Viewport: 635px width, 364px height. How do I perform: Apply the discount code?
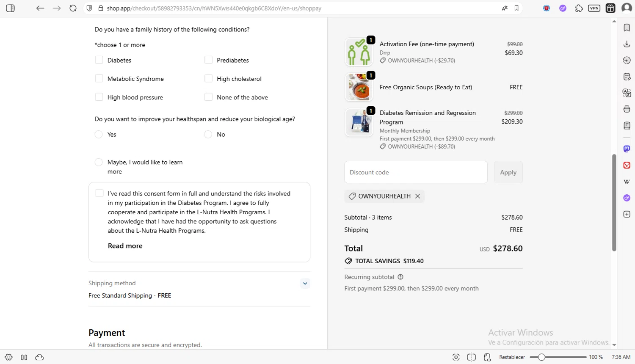[508, 172]
